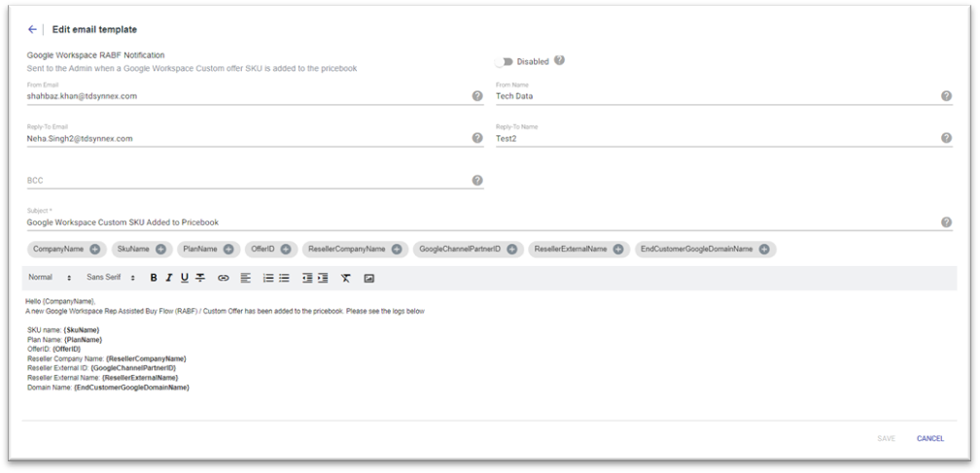The height and width of the screenshot is (473, 980).
Task: Apply italic formatting in editor toolbar
Action: tap(169, 279)
